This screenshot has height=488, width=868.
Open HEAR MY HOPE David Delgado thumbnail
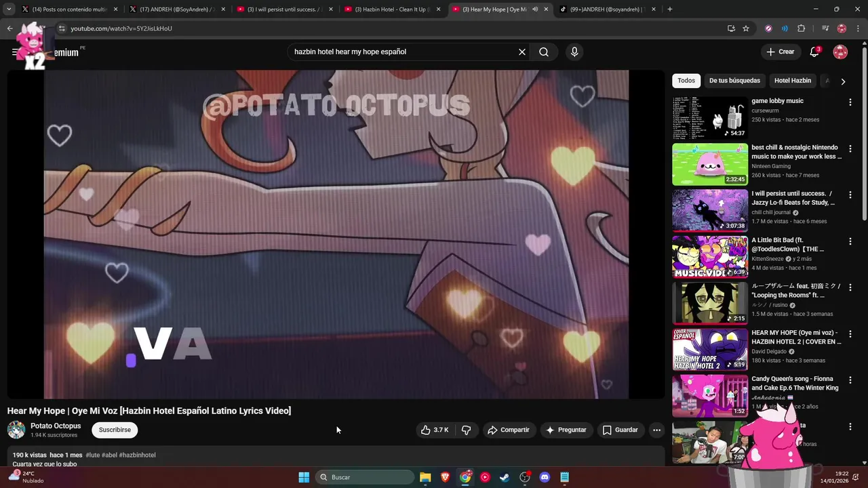[x=710, y=350]
